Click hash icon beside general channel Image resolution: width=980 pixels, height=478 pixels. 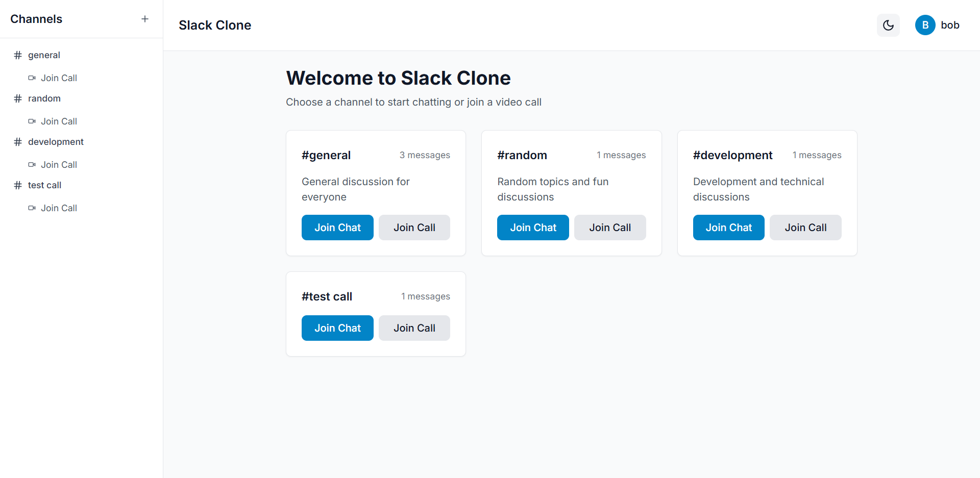click(18, 55)
